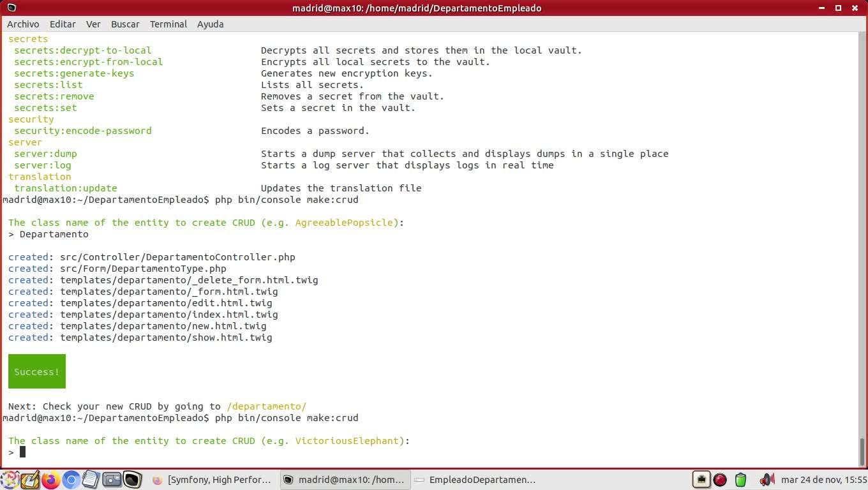Click templates/departamento/_delete_form.html.twig text
Viewport: 868px width, 490px height.
(x=189, y=280)
